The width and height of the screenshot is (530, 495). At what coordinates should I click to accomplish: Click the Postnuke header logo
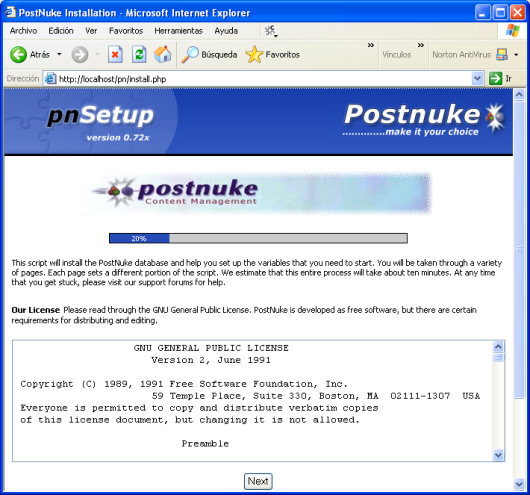tap(425, 119)
